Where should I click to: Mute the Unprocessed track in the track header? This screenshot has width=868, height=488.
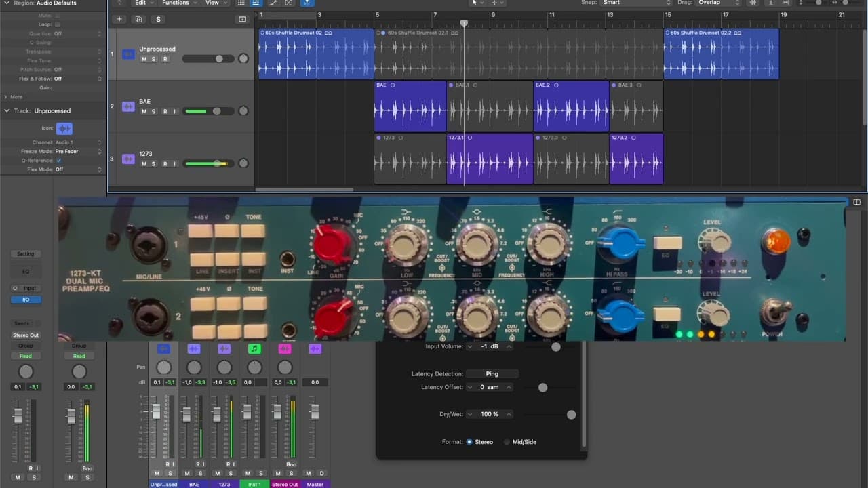[x=144, y=59]
